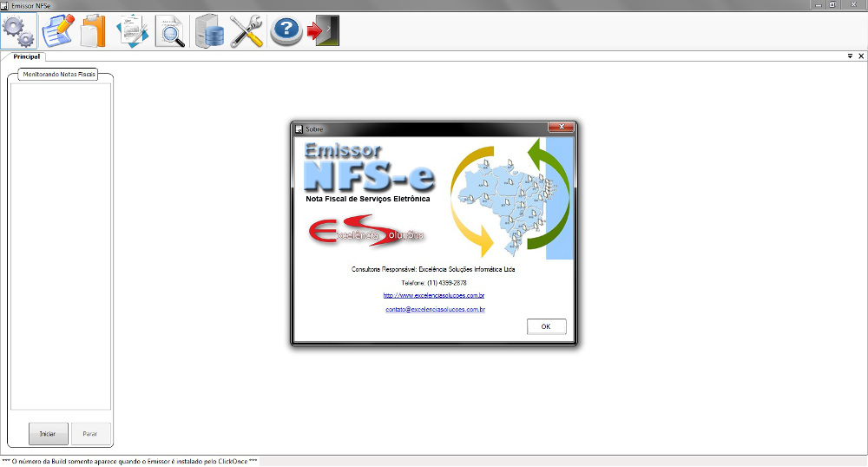The image size is (868, 467).
Task: Click the blue question mark help icon
Action: pyautogui.click(x=286, y=31)
